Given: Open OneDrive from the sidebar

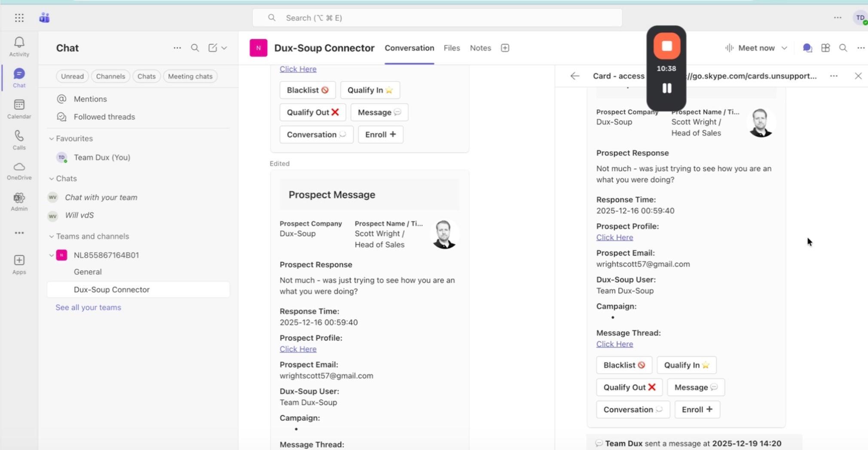Looking at the screenshot, I should pos(19,170).
